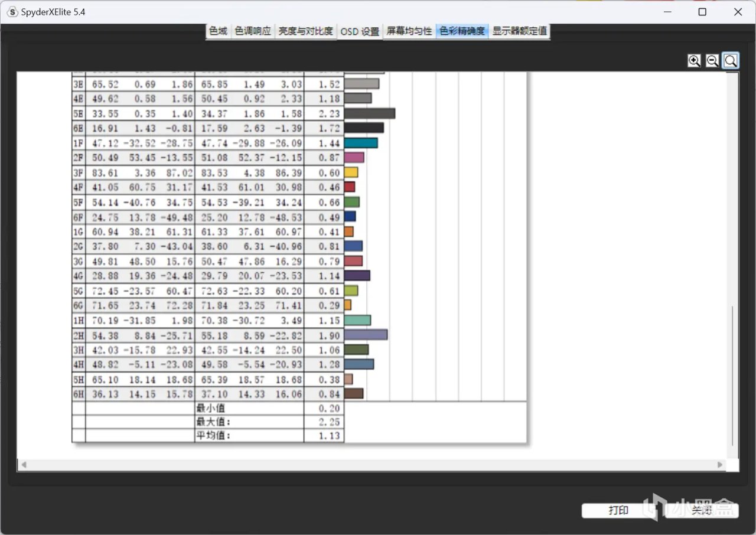Click the maximum value 2.25
Viewport: 756px width, 535px height.
[x=328, y=422]
